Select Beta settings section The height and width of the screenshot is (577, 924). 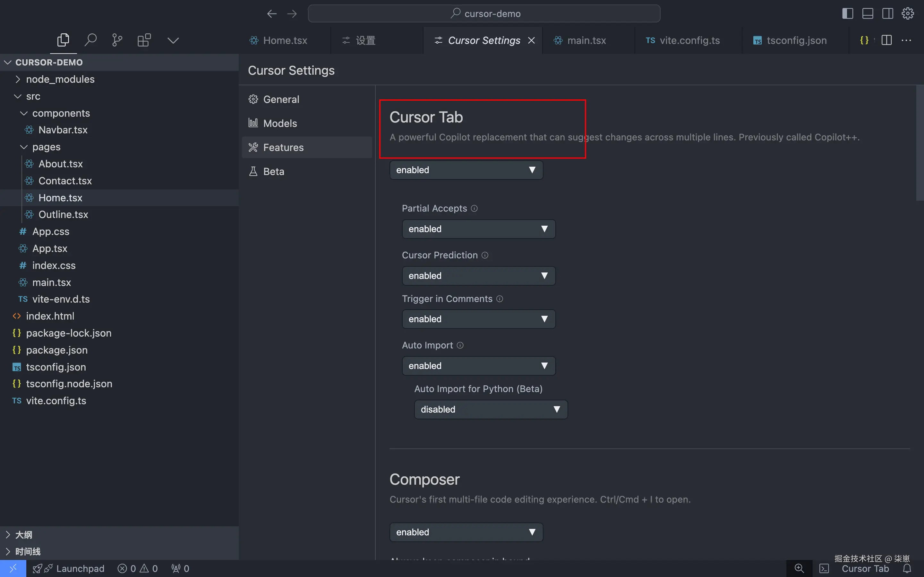click(273, 171)
